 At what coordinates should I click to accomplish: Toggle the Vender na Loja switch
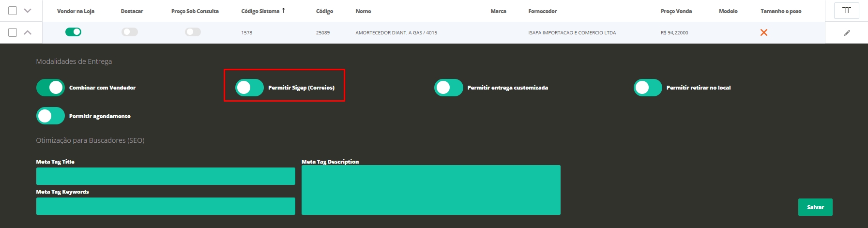pos(73,32)
